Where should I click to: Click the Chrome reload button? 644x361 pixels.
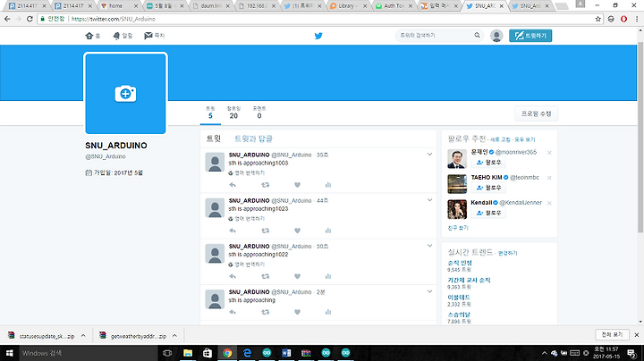tap(30, 19)
